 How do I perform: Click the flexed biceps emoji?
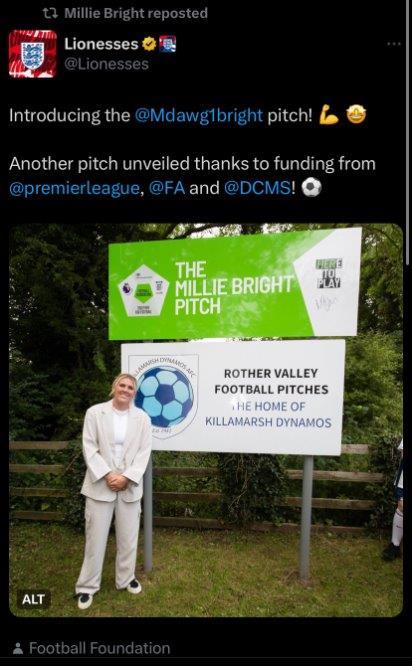329,115
